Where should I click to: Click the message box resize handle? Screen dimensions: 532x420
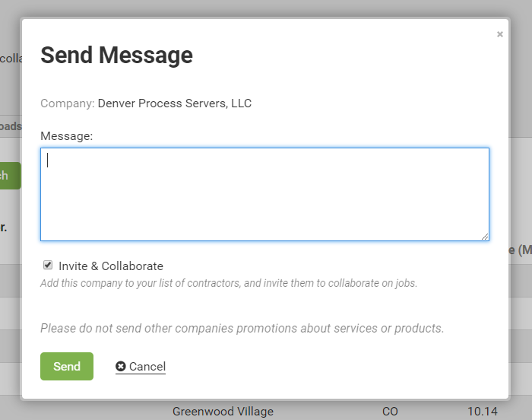pos(485,237)
